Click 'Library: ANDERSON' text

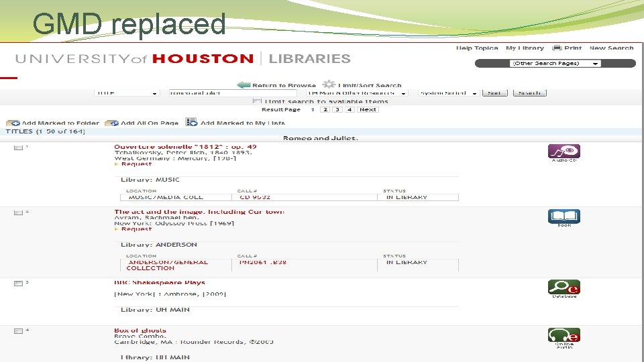coord(158,245)
